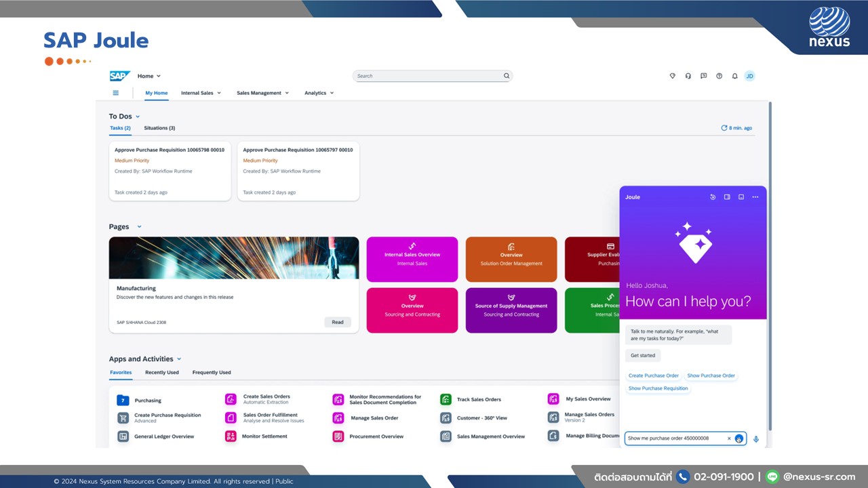Open Joule conversation history icon

point(712,197)
